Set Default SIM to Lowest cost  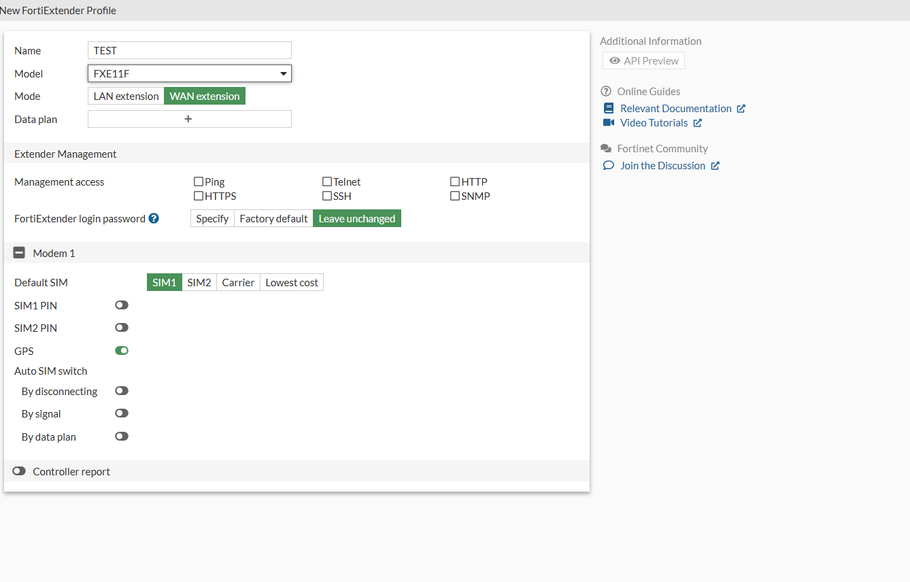(292, 283)
